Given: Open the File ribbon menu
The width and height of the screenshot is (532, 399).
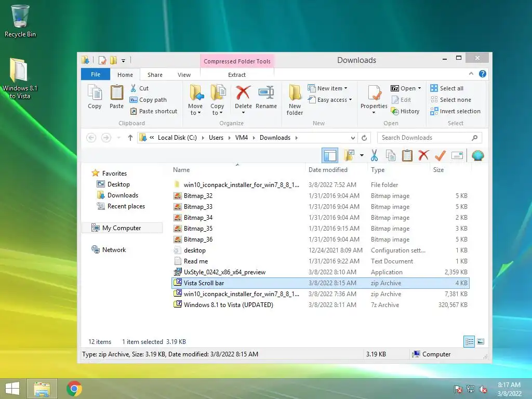Looking at the screenshot, I should click(x=96, y=74).
